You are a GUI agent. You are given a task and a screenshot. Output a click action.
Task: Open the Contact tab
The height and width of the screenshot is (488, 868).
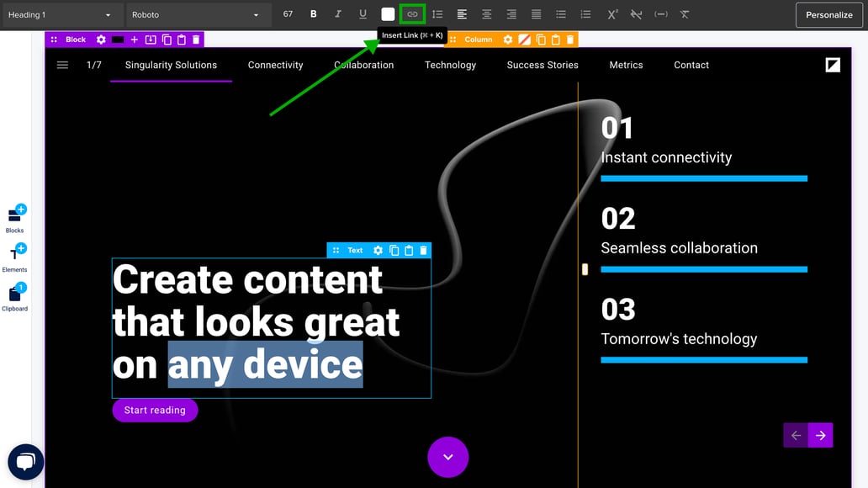click(691, 65)
